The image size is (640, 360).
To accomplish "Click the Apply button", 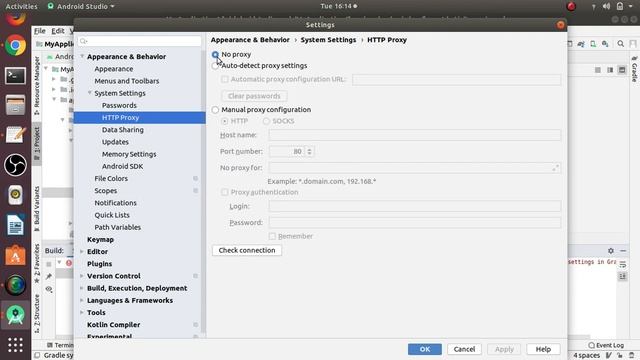I will (504, 349).
